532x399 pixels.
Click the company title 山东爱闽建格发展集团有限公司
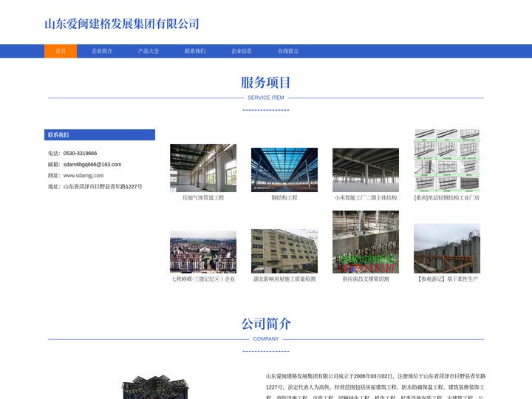(122, 24)
